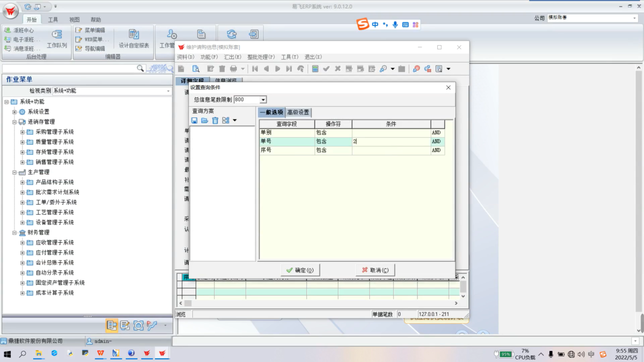Open 导航编辑 in the 编辑器 group
Viewport: 644px width, 362px height.
(x=91, y=49)
